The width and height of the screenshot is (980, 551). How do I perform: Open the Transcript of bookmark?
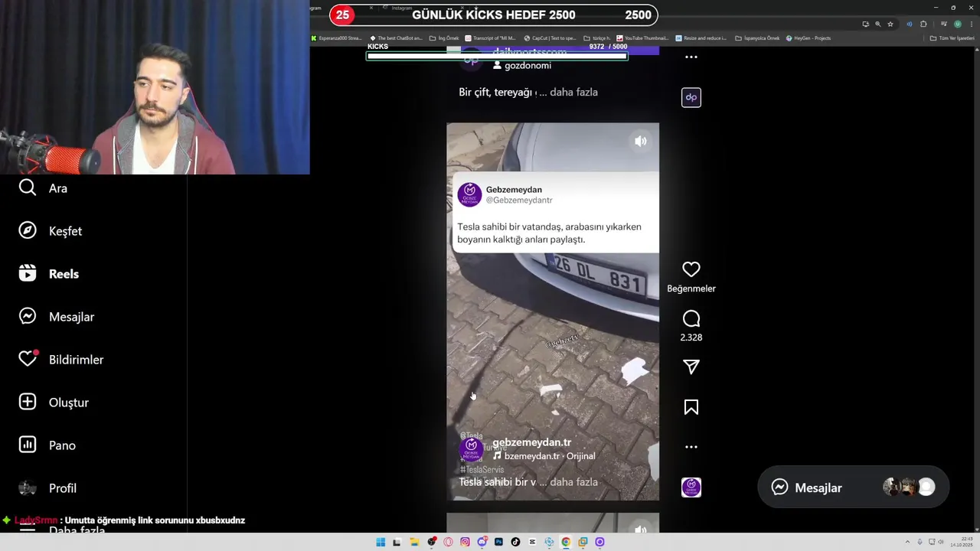(x=491, y=38)
